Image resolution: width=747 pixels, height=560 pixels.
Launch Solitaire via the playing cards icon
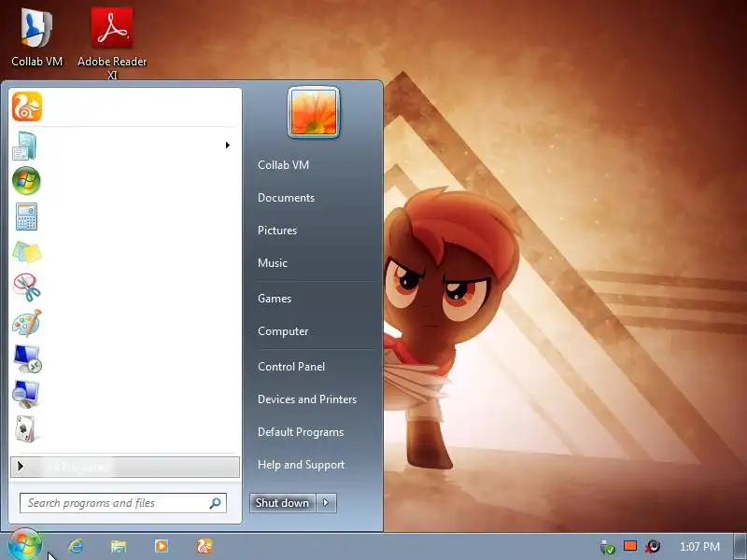pyautogui.click(x=26, y=429)
